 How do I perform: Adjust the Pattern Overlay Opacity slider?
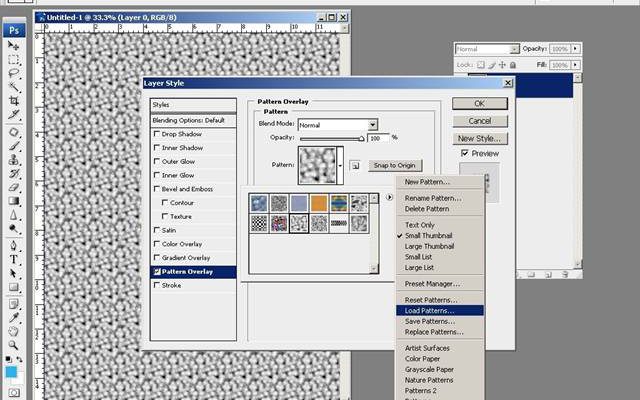[361, 139]
